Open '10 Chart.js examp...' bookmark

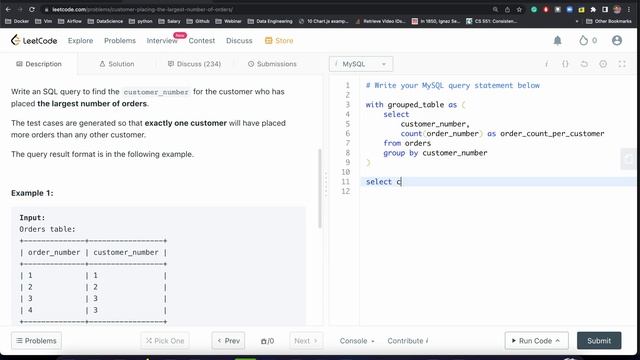324,21
